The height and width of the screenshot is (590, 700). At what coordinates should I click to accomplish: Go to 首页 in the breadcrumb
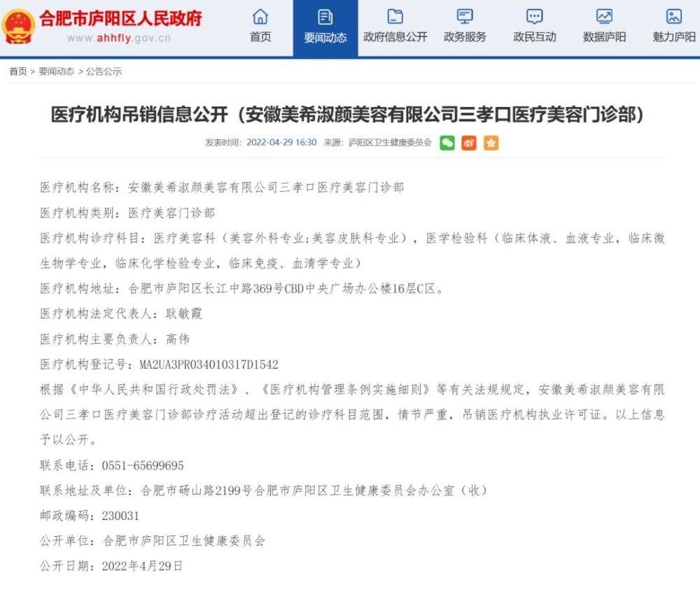18,71
